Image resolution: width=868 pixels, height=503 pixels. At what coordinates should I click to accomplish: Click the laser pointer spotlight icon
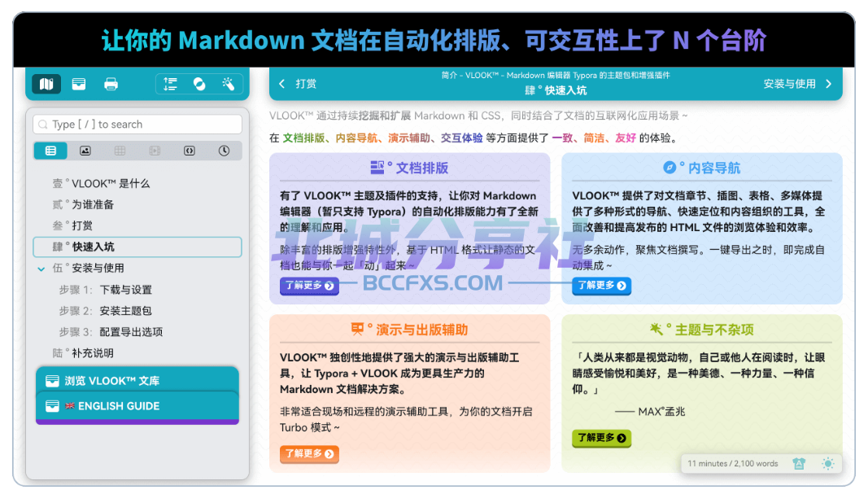pyautogui.click(x=228, y=84)
